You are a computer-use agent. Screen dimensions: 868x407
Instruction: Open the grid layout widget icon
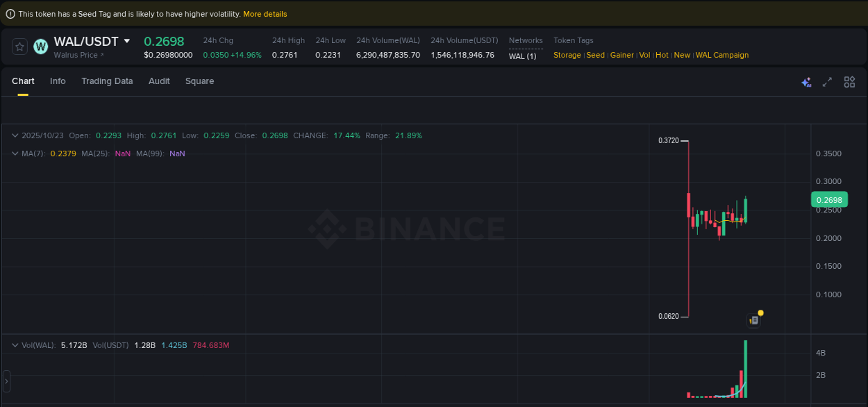849,81
